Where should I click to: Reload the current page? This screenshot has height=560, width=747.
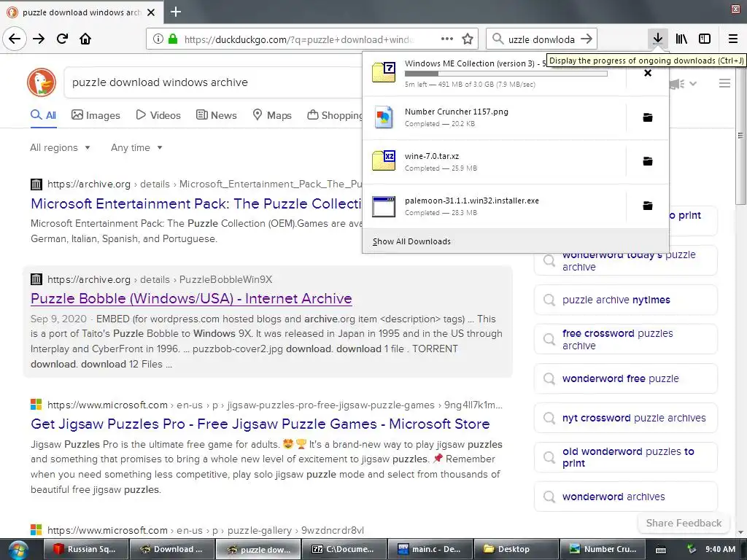point(62,39)
